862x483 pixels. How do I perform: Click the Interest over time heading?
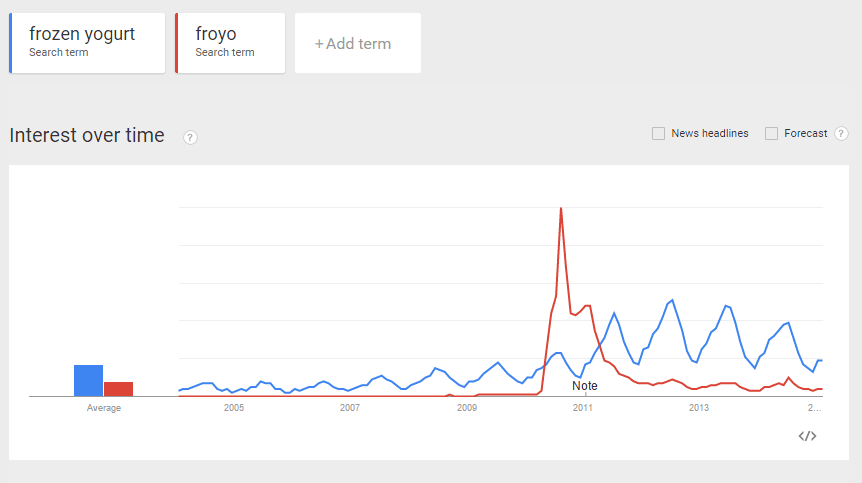click(87, 135)
